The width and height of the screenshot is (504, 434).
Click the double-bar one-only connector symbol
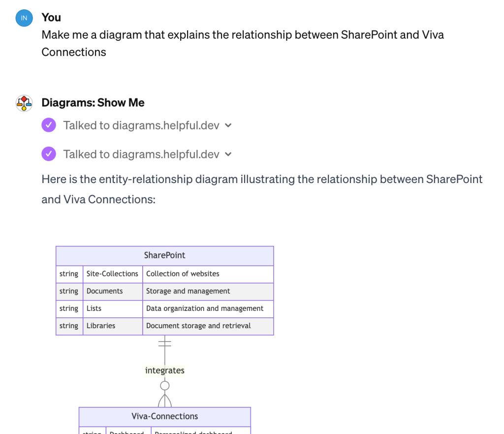(x=164, y=343)
